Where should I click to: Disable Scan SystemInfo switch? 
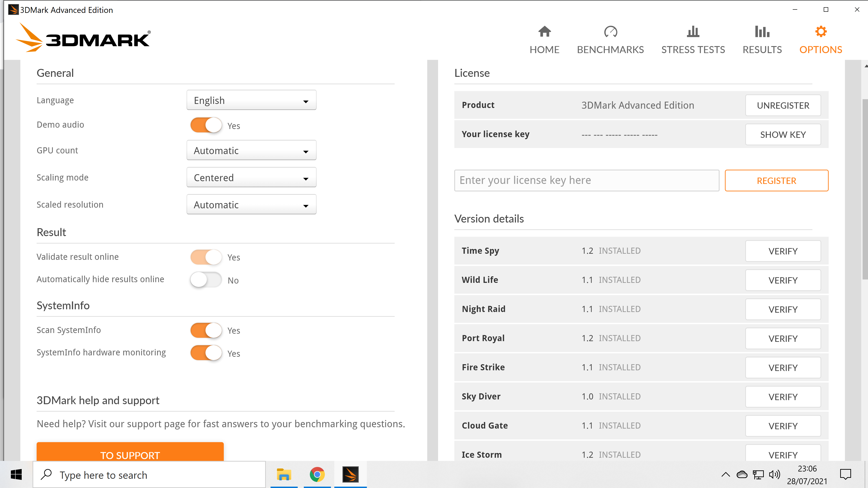(206, 330)
